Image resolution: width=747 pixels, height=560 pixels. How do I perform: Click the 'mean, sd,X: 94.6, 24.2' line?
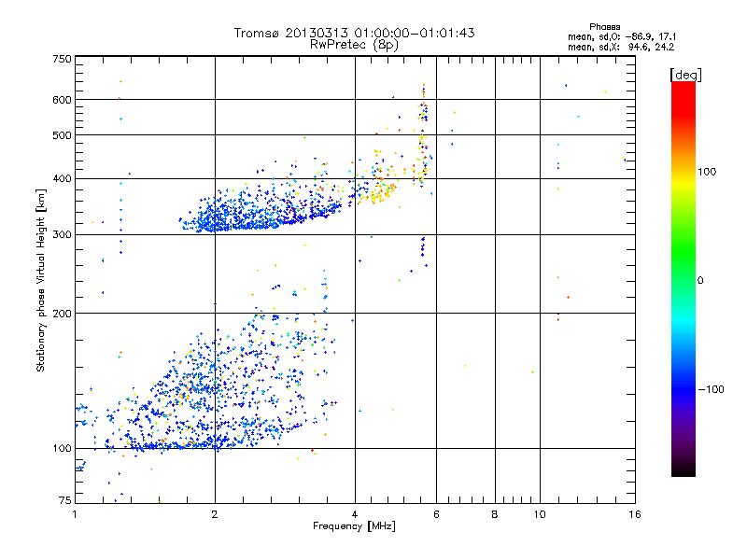[x=621, y=47]
